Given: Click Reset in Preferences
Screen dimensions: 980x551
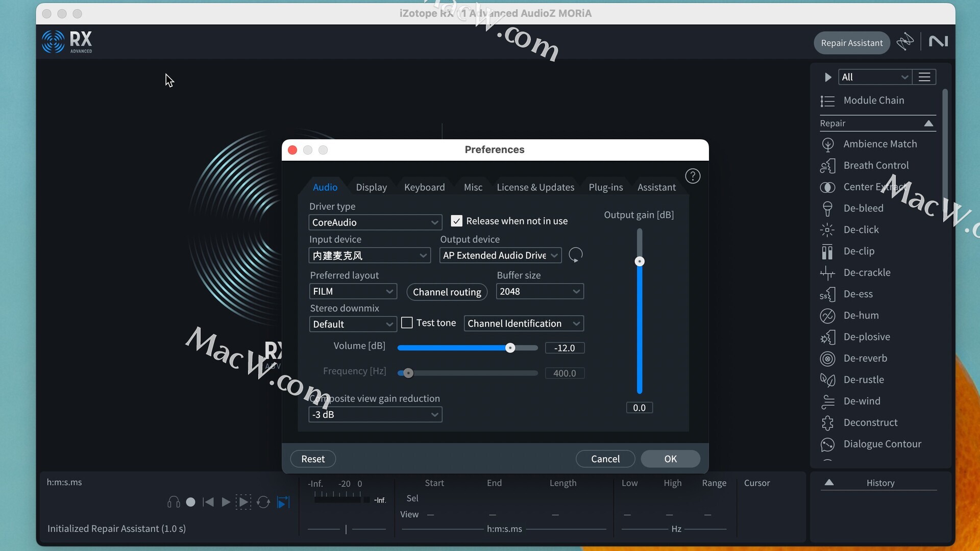Looking at the screenshot, I should 313,459.
